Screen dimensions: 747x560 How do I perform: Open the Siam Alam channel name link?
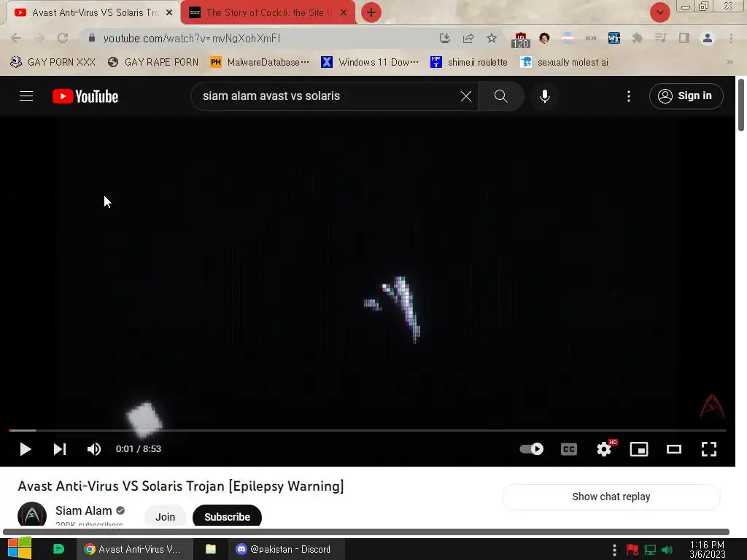point(83,510)
